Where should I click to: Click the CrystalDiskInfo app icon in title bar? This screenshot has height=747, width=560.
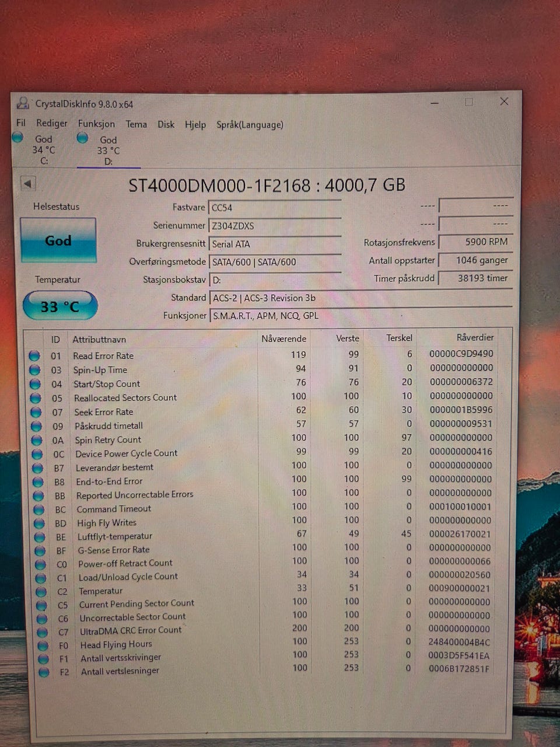click(23, 103)
